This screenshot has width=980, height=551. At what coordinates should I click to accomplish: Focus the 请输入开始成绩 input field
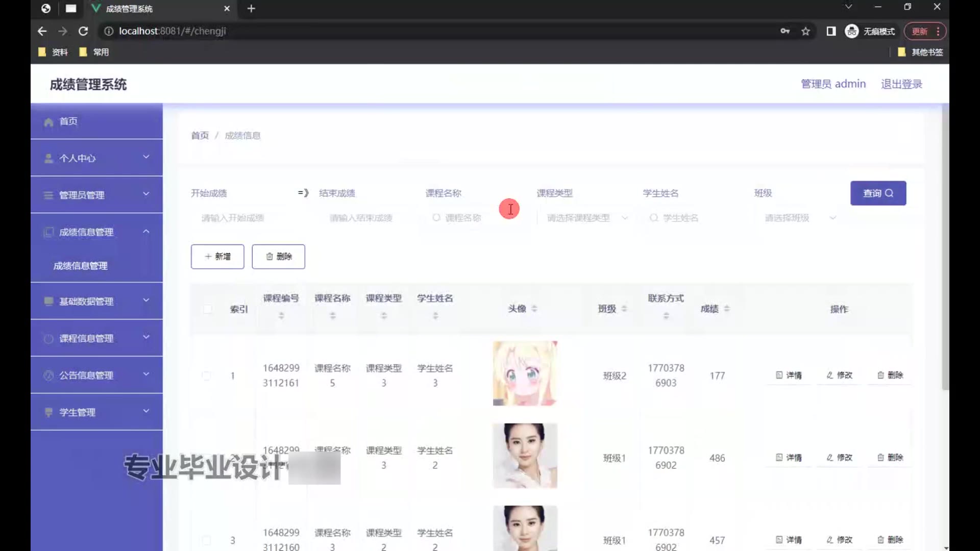pyautogui.click(x=243, y=218)
